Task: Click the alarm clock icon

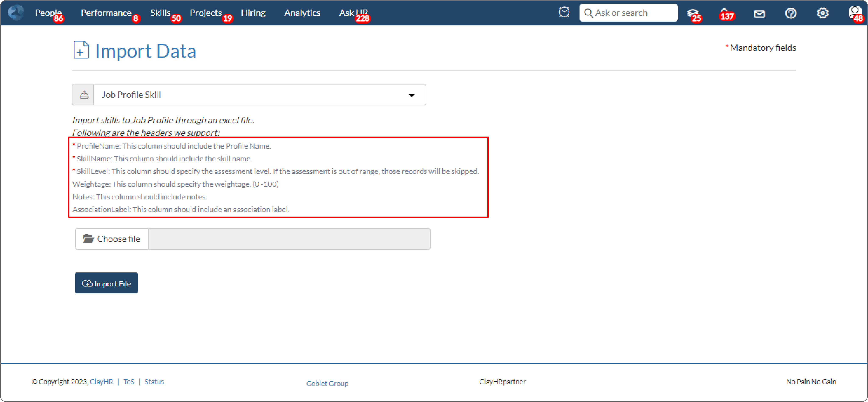Action: [564, 12]
